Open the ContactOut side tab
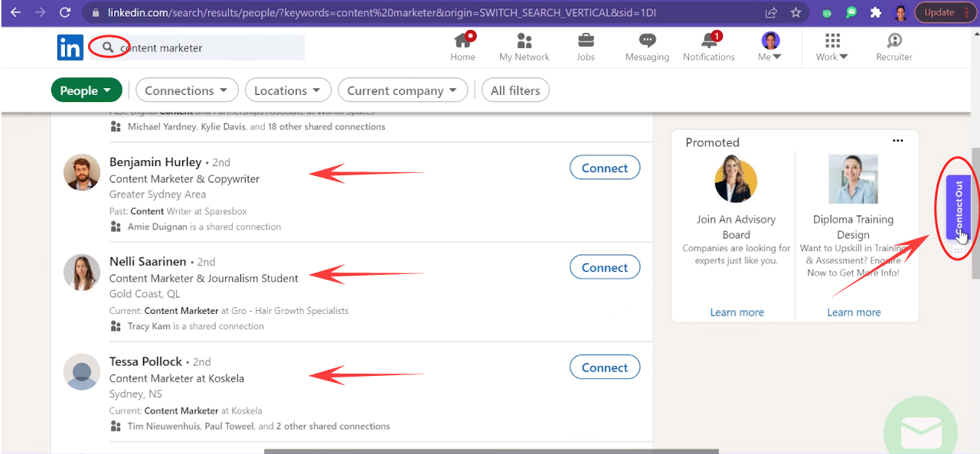 pos(959,207)
